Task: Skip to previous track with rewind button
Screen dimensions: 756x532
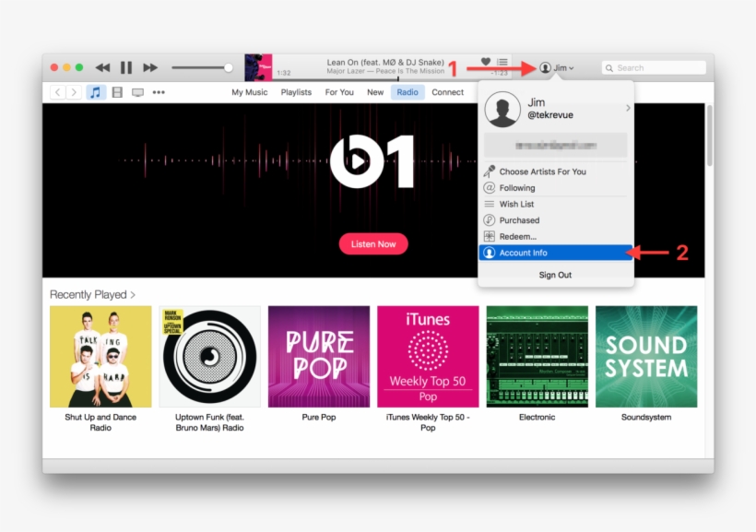Action: click(x=102, y=67)
